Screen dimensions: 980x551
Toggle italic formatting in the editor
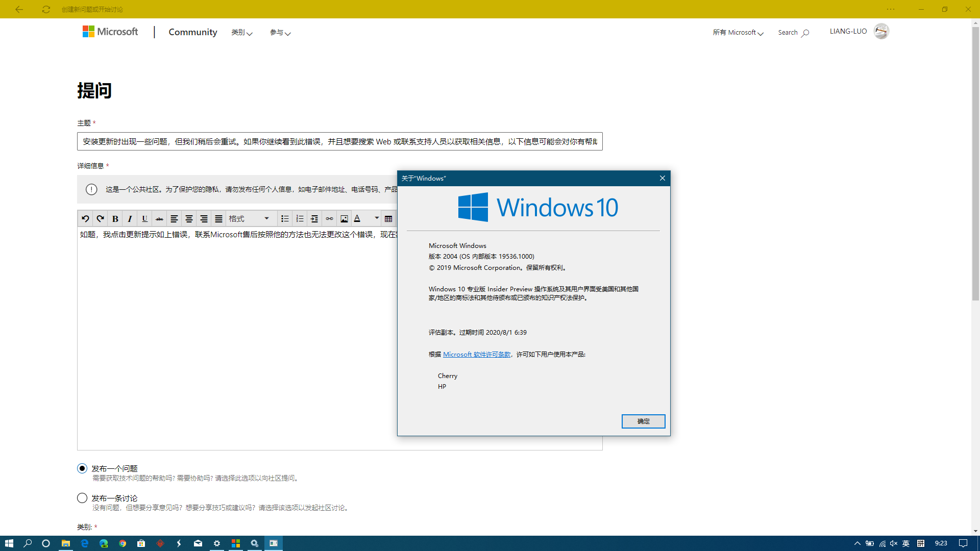pos(130,219)
